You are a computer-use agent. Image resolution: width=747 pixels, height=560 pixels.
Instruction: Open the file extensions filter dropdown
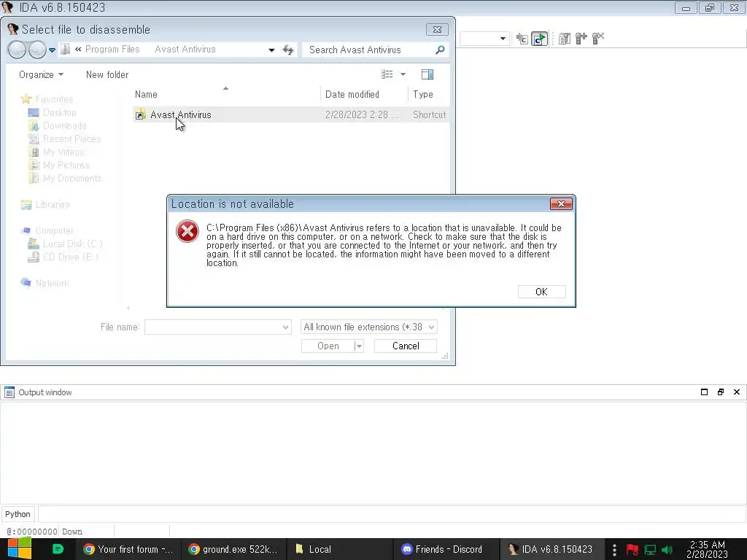coord(368,327)
